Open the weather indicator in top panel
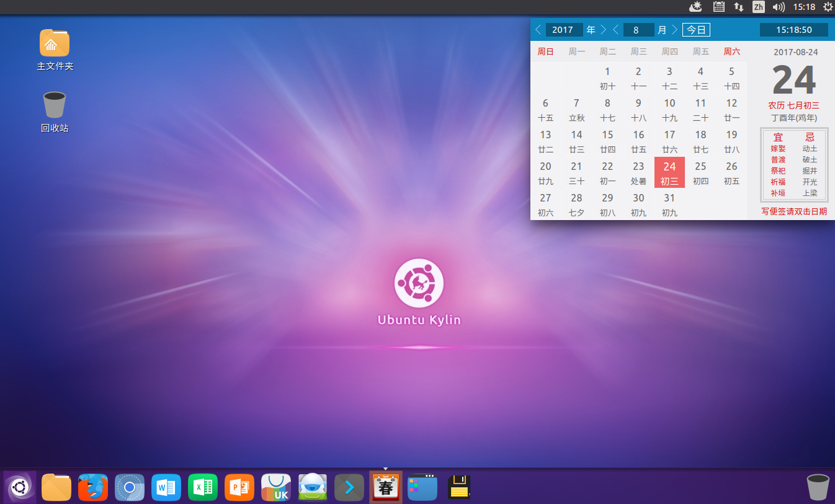This screenshot has width=835, height=504. (696, 7)
